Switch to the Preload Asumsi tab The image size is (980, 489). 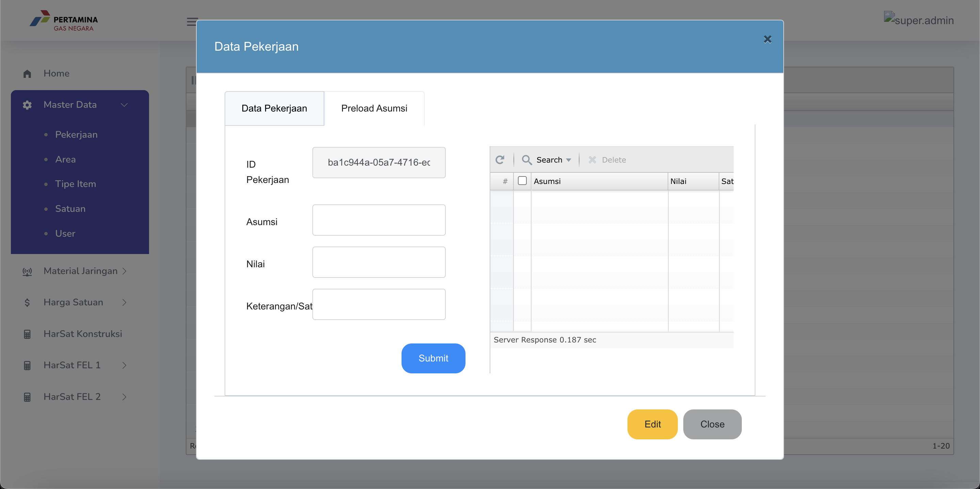pos(374,108)
